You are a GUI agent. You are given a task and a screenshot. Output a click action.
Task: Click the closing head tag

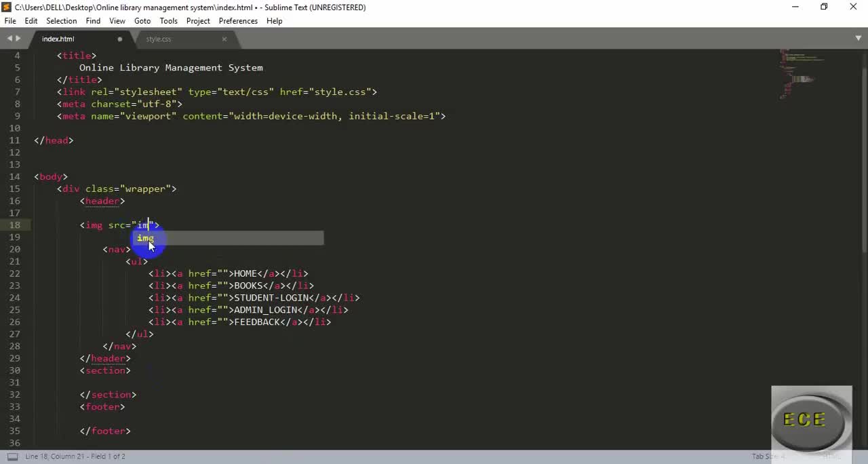tap(54, 140)
